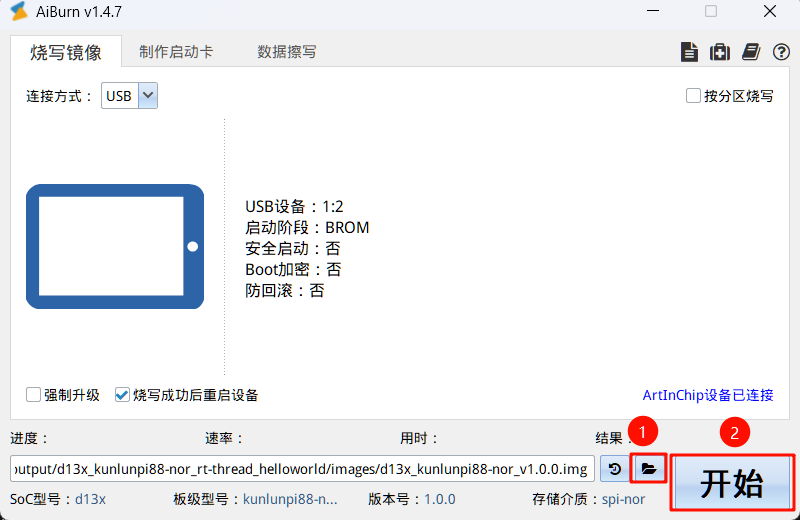Switch to the 制作启动卡 tab
Image resolution: width=800 pixels, height=520 pixels.
(x=176, y=52)
